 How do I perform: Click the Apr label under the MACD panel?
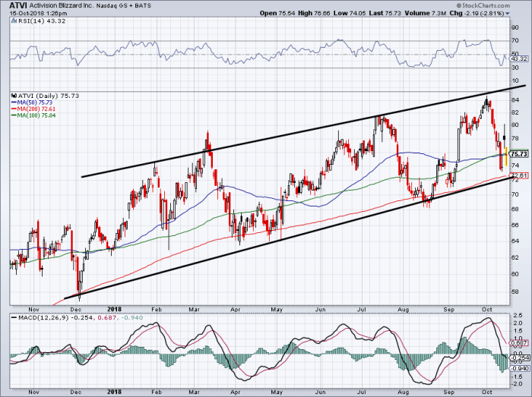[x=235, y=392]
